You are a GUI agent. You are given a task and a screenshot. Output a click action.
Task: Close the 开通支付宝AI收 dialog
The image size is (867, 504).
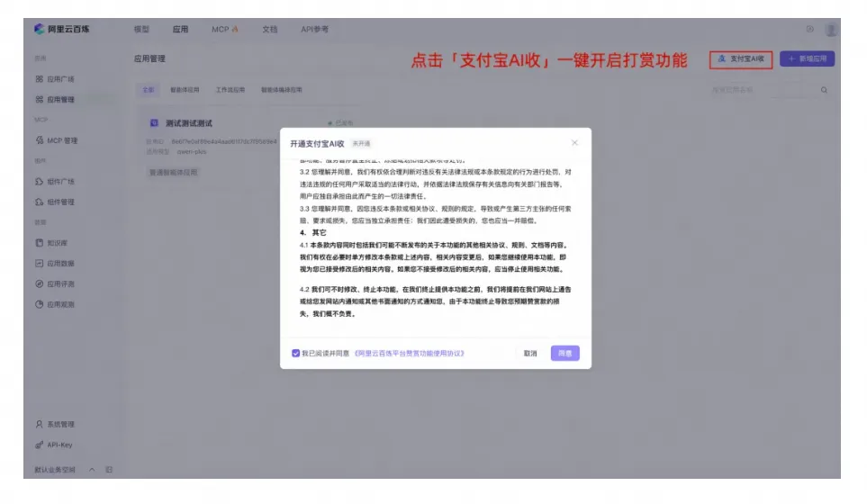tap(574, 142)
